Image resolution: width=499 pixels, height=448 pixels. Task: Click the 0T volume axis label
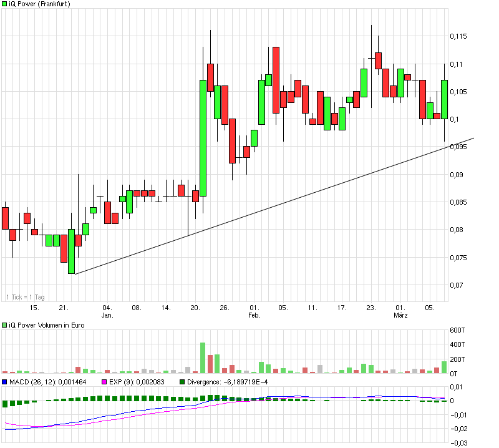point(453,374)
